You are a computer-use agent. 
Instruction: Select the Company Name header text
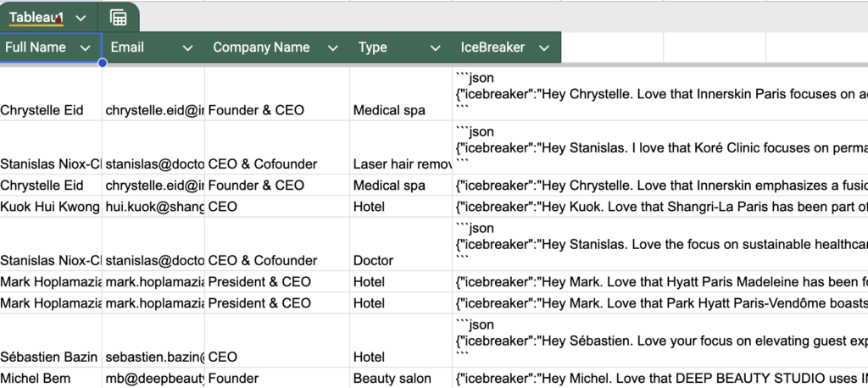[261, 47]
